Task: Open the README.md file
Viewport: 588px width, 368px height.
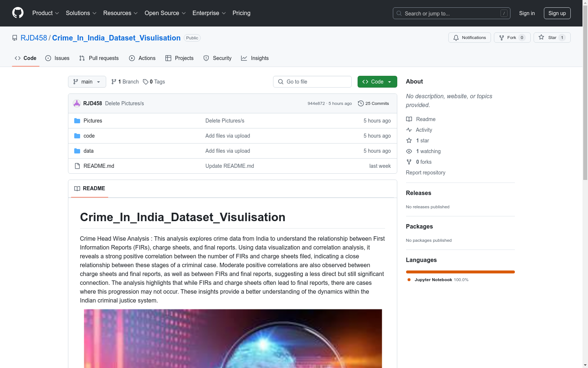Action: click(99, 166)
